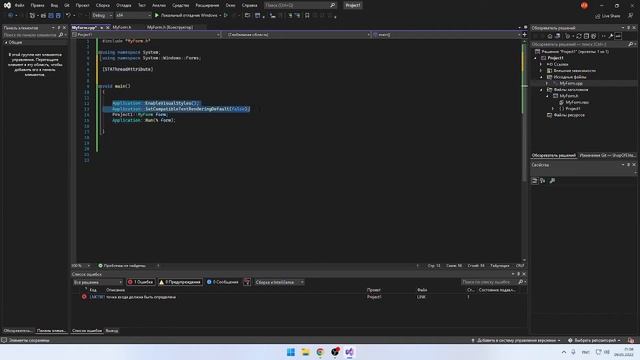Expand the Ссылки node
This screenshot has width=640, height=360.
coord(541,64)
